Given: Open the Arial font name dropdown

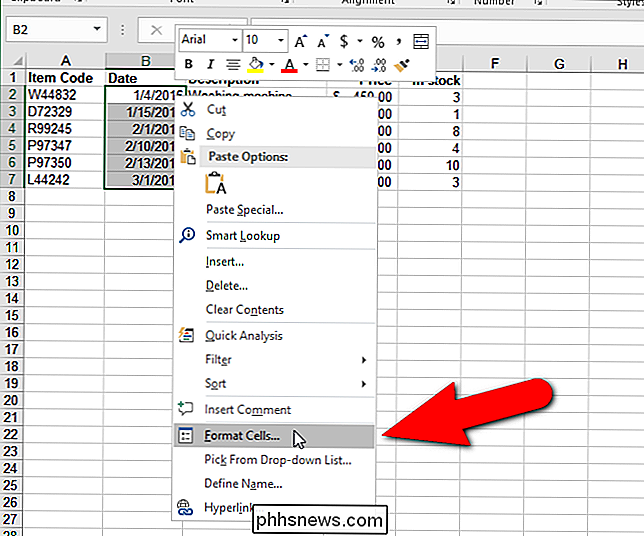Looking at the screenshot, I should click(235, 41).
